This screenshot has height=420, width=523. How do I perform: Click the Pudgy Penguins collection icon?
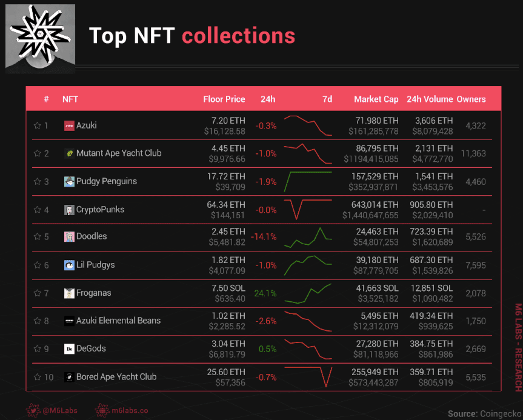click(69, 182)
